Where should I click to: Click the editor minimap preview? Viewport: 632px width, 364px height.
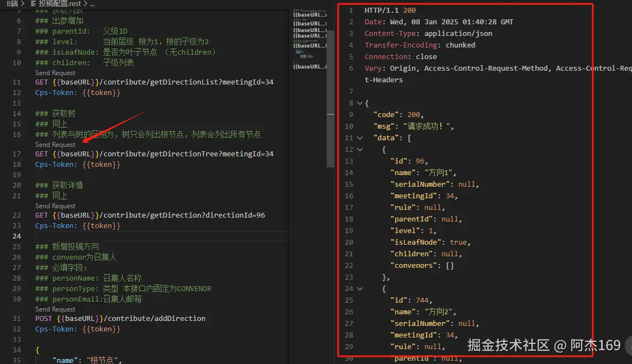(310, 40)
